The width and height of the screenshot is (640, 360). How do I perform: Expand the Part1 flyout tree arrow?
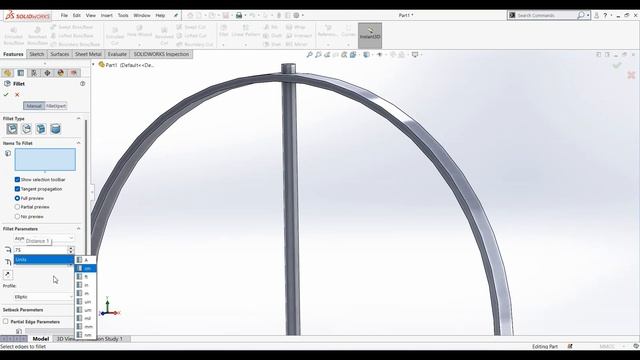coord(93,64)
